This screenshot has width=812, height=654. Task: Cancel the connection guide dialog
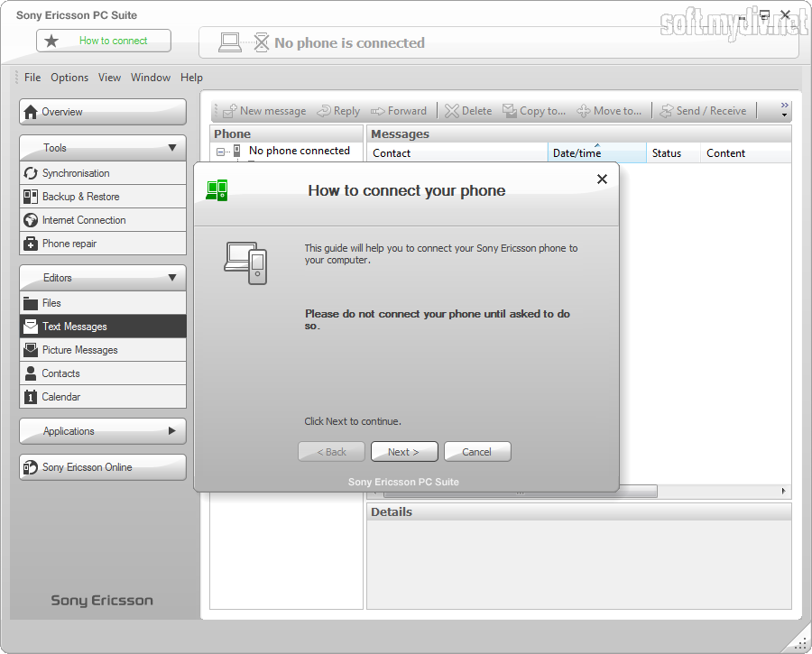(477, 452)
